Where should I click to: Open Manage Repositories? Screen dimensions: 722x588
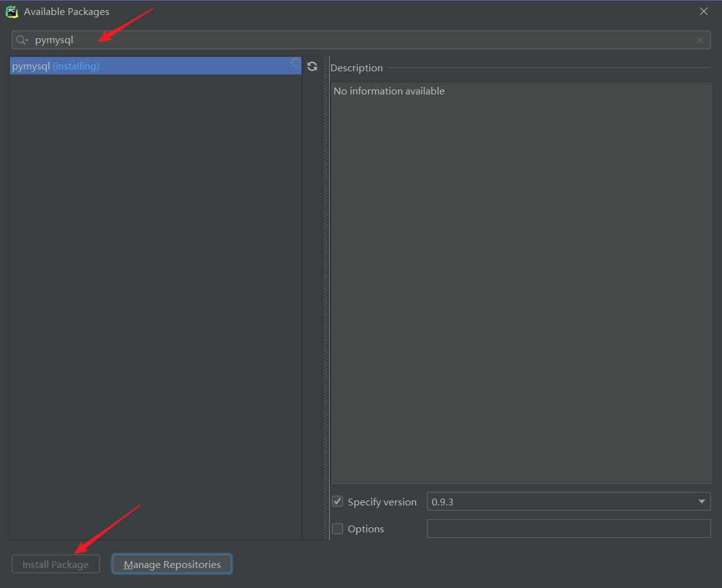172,564
